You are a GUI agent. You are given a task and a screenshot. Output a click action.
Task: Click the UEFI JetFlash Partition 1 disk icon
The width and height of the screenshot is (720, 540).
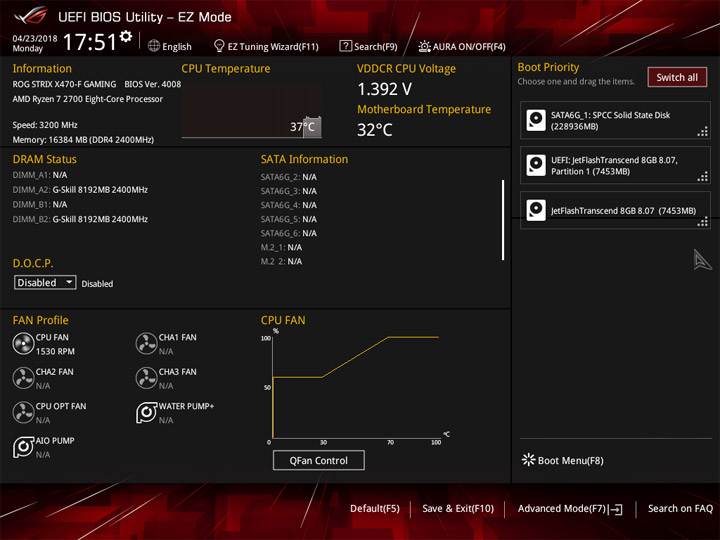535,165
